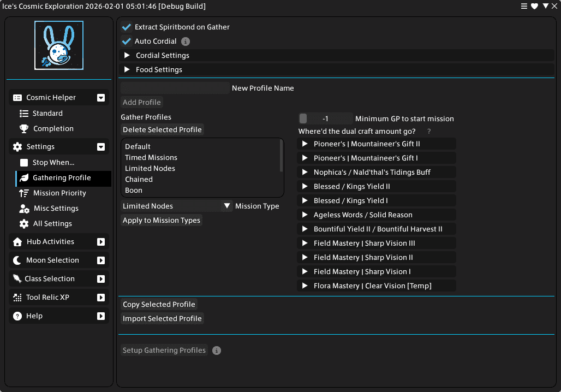Open the Completion trophy page
The width and height of the screenshot is (561, 392).
coord(53,129)
